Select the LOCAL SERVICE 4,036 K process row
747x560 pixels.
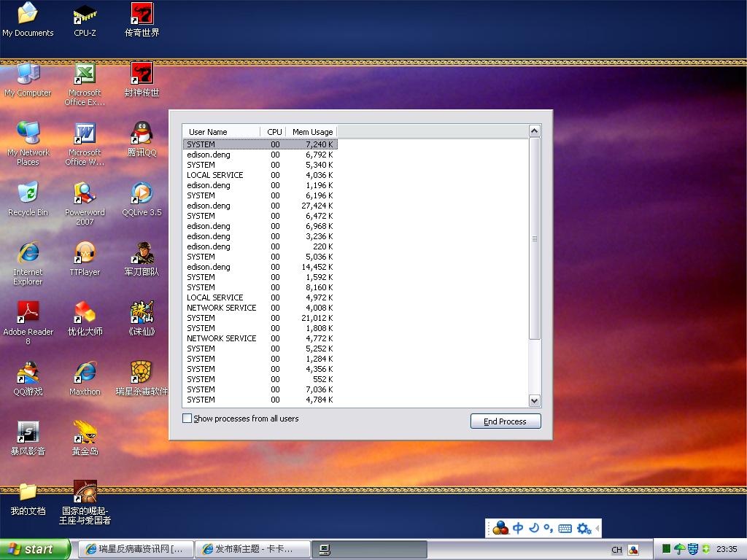click(259, 175)
